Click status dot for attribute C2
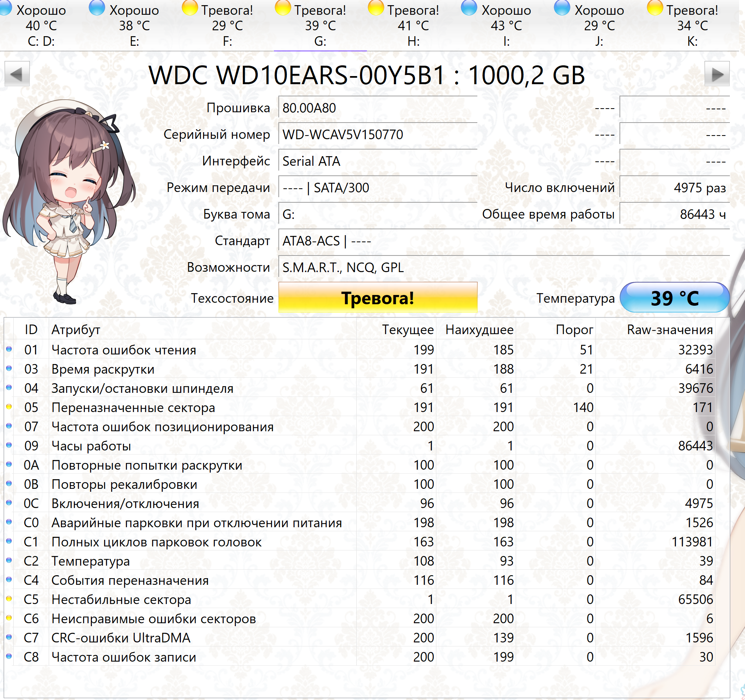The image size is (745, 700). 9,560
